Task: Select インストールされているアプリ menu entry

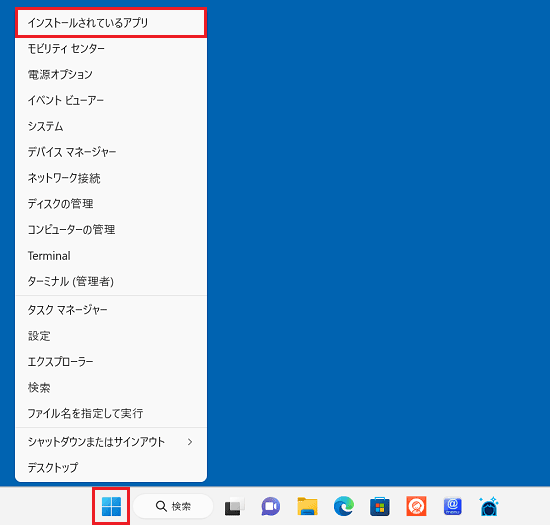Action: [x=111, y=23]
